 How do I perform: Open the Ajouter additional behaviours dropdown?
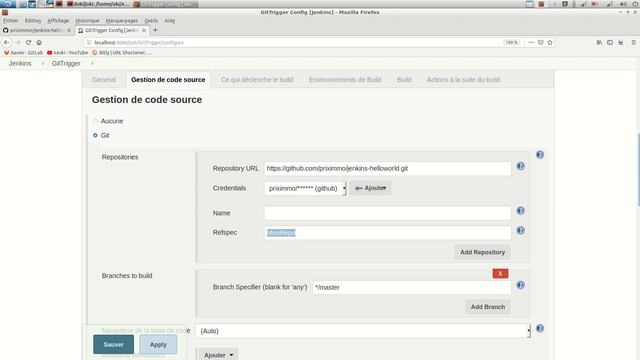coord(218,355)
